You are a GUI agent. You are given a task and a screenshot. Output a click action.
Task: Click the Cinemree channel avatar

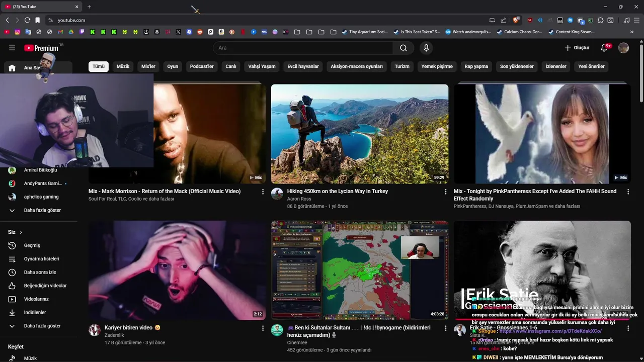[x=277, y=330]
